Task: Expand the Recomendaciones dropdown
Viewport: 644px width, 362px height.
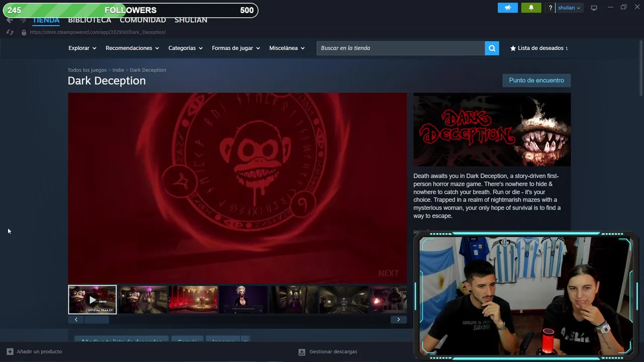Action: [132, 48]
